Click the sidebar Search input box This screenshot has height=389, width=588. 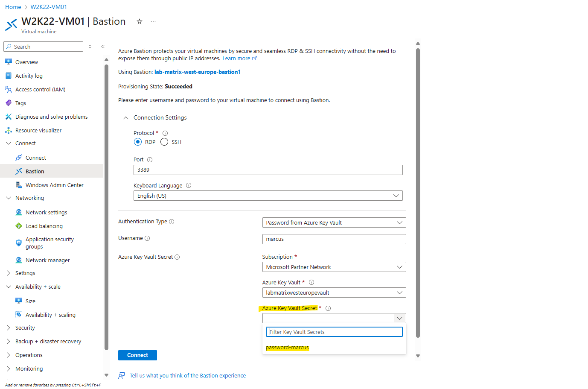(x=43, y=47)
